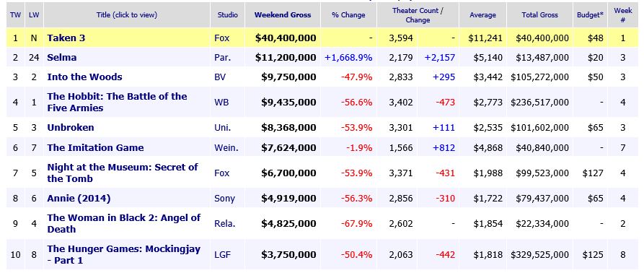The width and height of the screenshot is (644, 273).
Task: Sort by Total Gross column header
Action: pos(539,14)
